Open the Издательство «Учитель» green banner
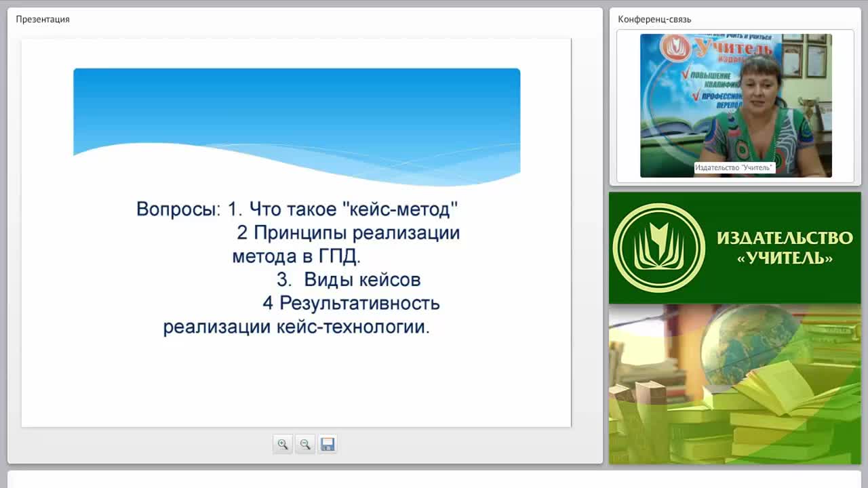 (735, 247)
